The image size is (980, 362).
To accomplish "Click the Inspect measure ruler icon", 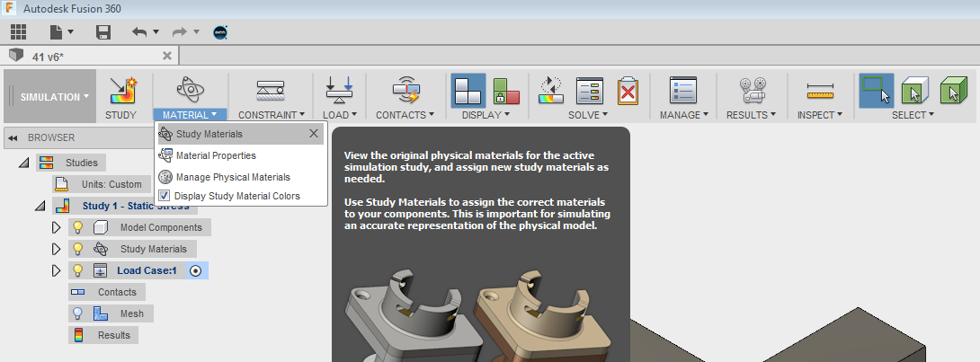I will pos(820,92).
